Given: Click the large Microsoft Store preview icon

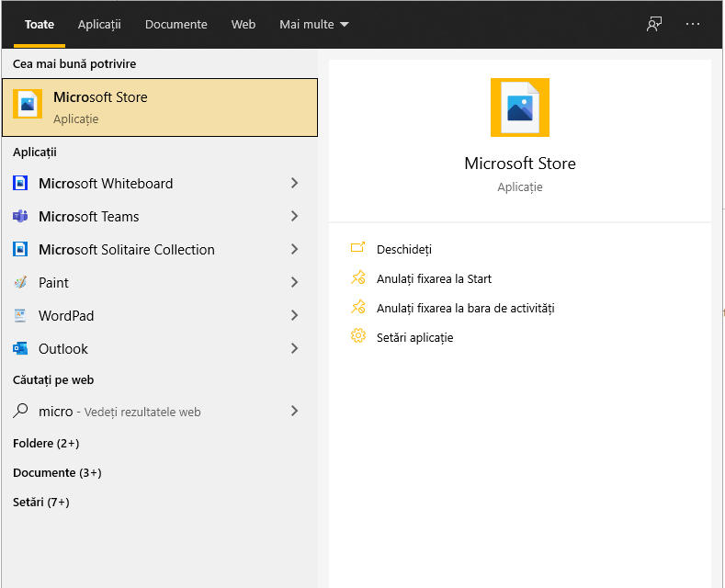Looking at the screenshot, I should click(x=520, y=107).
